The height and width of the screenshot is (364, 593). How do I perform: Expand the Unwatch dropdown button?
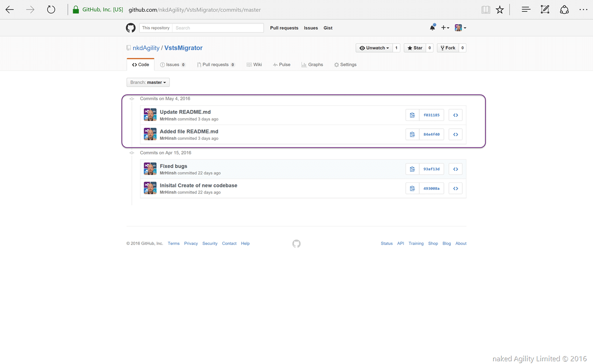click(374, 48)
